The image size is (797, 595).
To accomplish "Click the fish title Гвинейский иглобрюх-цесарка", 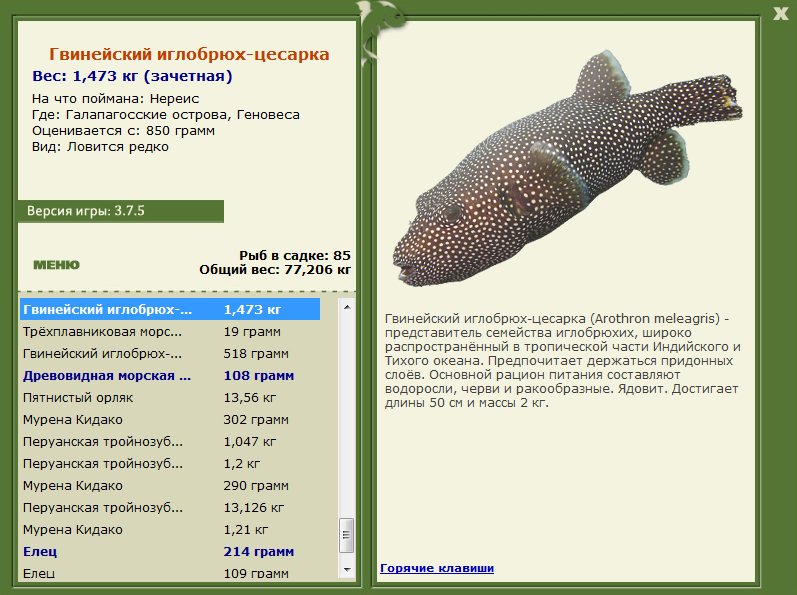I will pyautogui.click(x=189, y=54).
